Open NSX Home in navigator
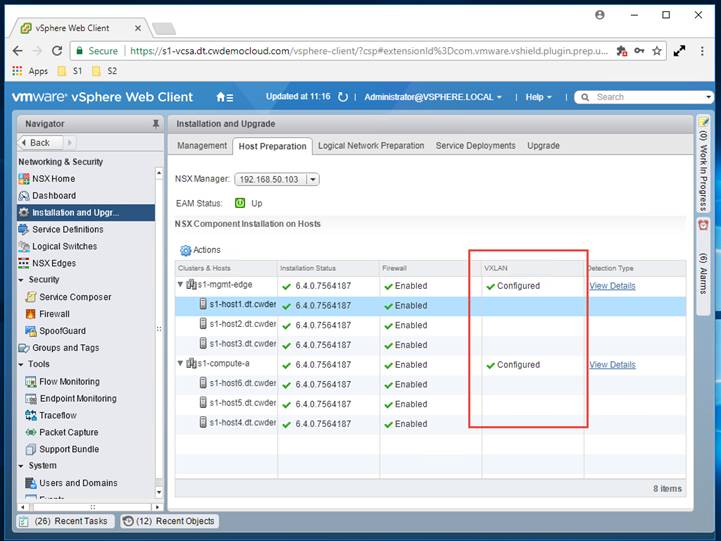721x541 pixels. (53, 179)
